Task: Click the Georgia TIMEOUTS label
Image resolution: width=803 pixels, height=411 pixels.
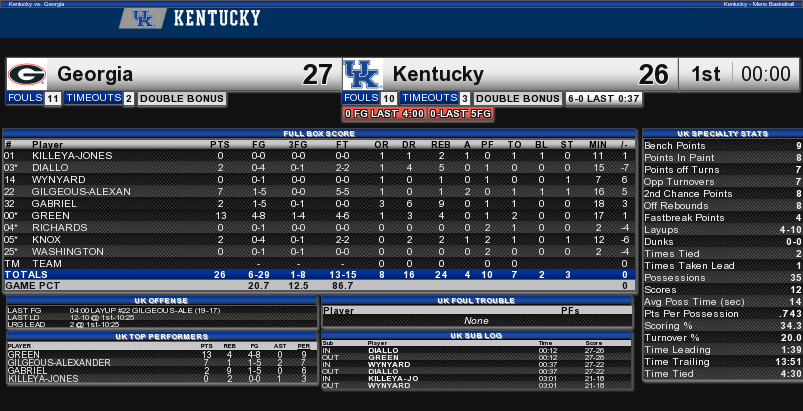Action: 93,98
